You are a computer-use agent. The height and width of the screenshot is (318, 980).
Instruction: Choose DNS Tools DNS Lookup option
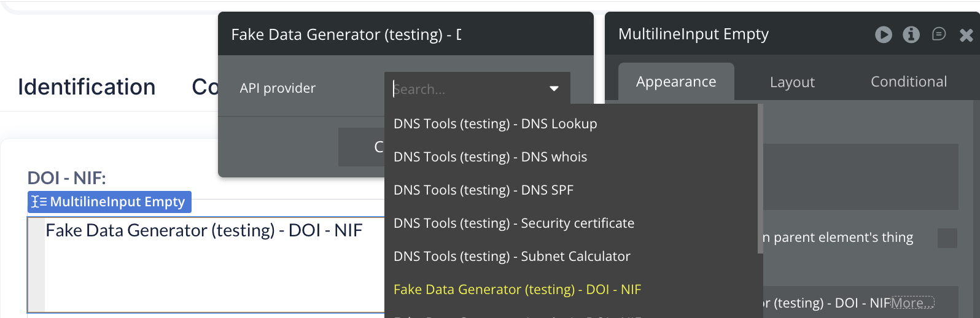tap(495, 124)
